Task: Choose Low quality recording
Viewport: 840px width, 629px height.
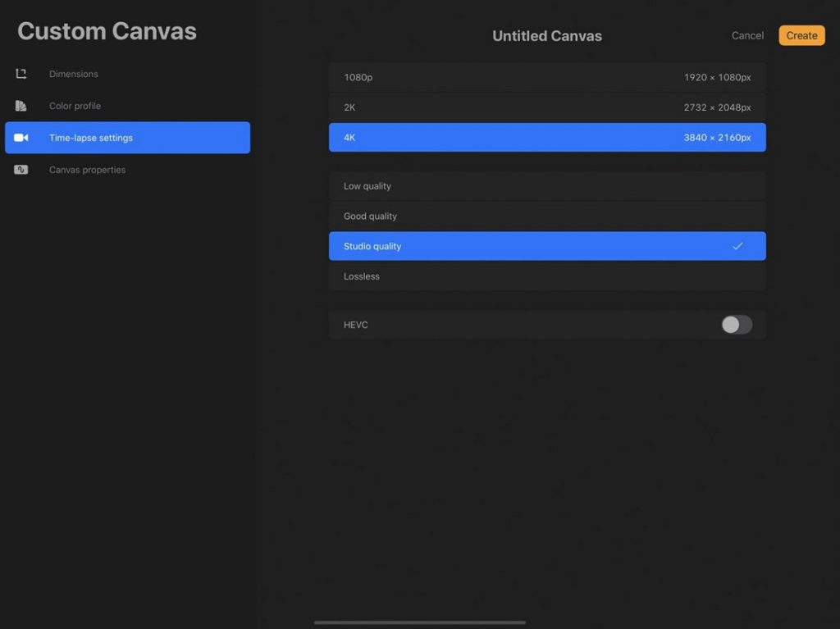Action: point(547,186)
